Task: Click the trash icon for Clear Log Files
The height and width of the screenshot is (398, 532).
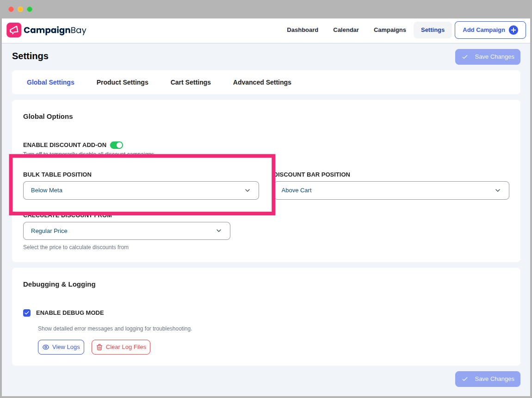Action: [x=99, y=347]
